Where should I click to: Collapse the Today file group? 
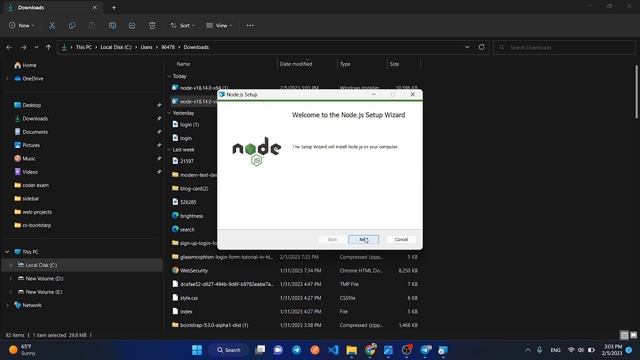tap(169, 76)
